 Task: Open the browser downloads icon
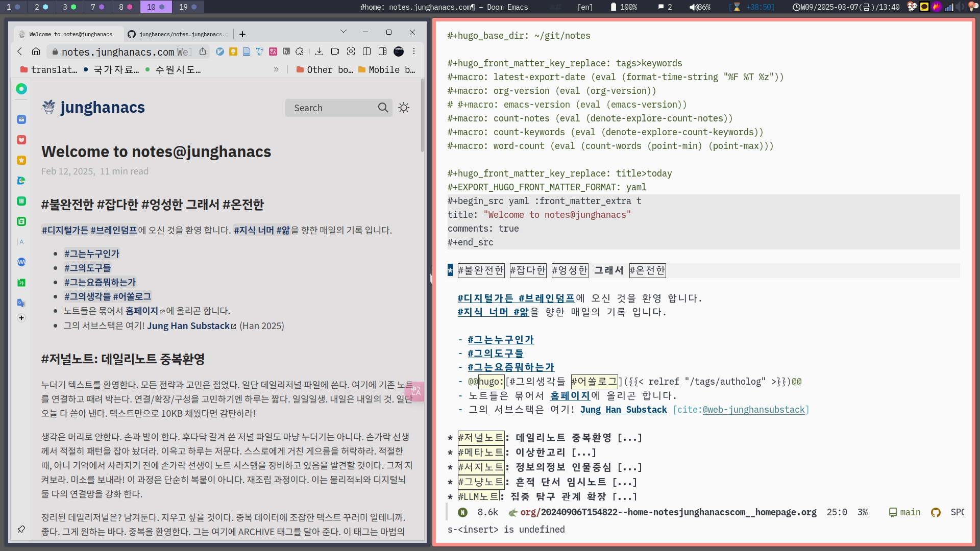tap(319, 52)
